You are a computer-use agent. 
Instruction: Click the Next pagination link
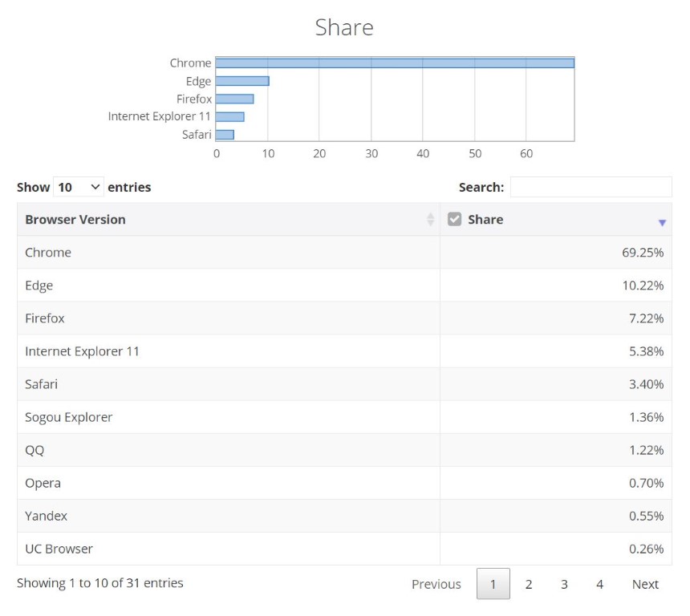point(645,584)
